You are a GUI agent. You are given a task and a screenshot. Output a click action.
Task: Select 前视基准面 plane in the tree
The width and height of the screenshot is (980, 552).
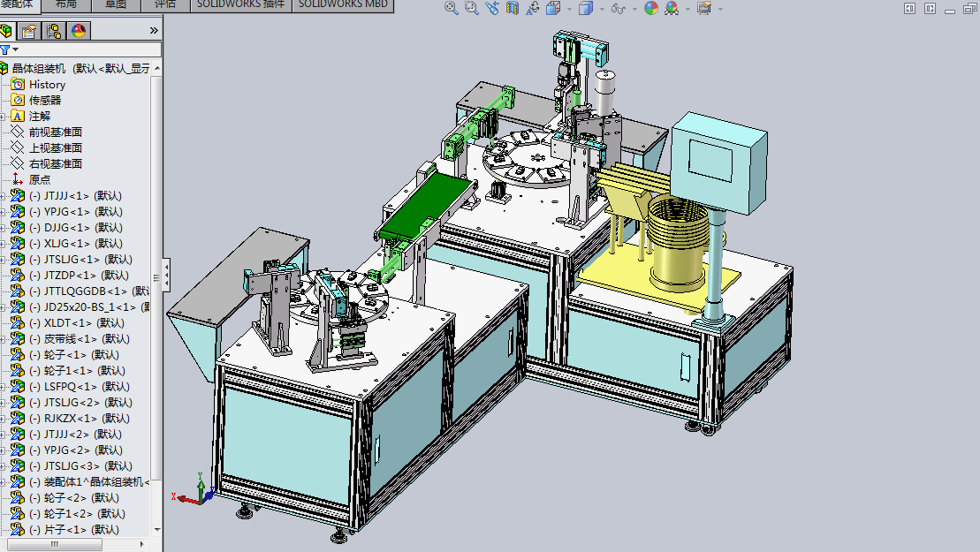[55, 132]
